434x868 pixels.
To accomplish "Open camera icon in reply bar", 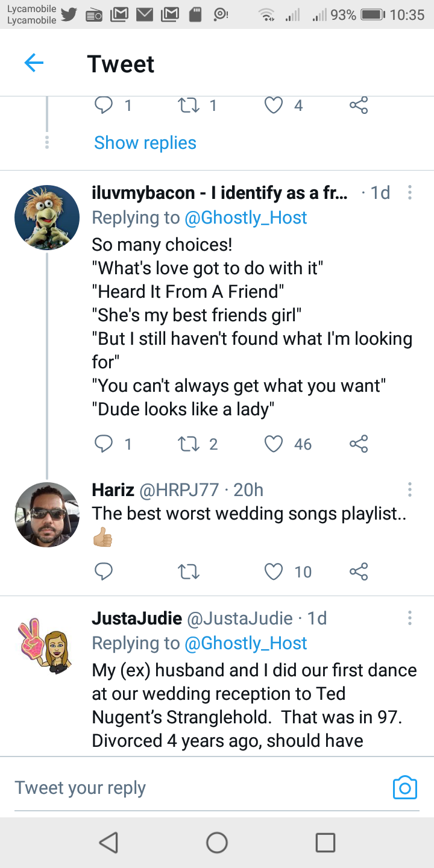I will tap(404, 787).
